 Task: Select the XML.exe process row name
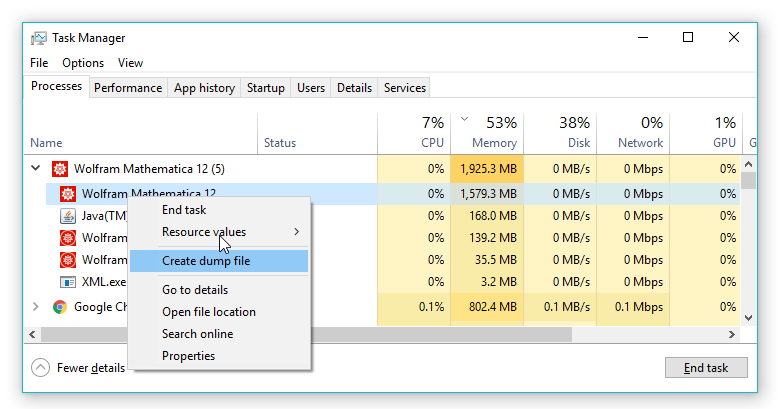[x=104, y=282]
